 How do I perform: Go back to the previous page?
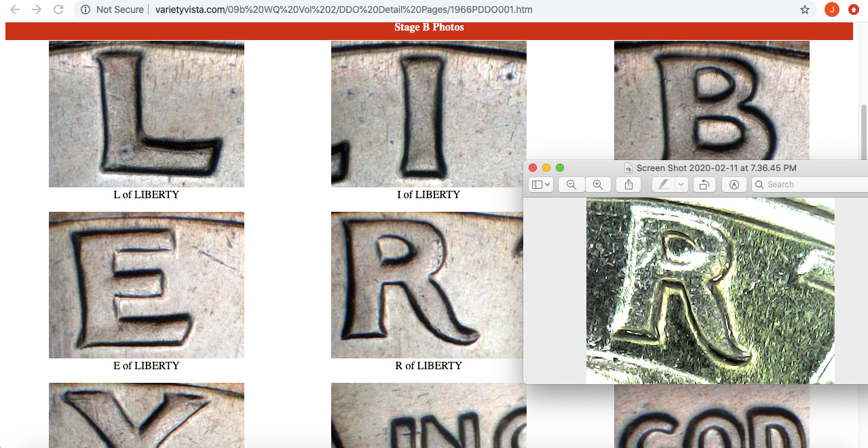tap(15, 10)
